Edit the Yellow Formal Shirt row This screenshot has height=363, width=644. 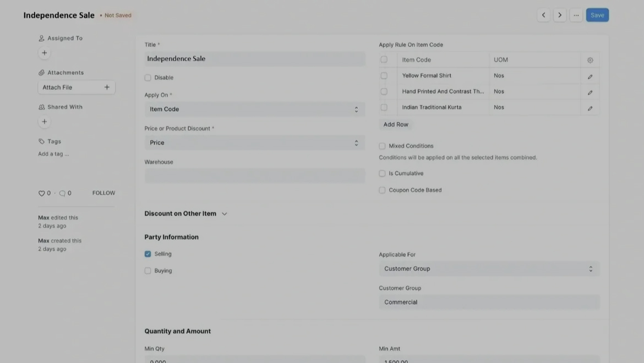pos(590,76)
